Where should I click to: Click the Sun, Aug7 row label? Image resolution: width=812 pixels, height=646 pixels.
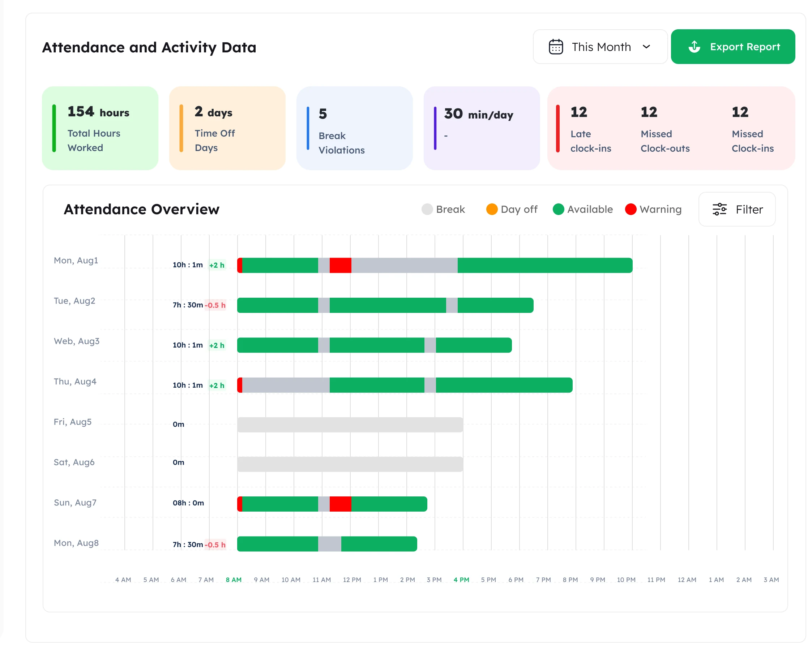tap(75, 502)
